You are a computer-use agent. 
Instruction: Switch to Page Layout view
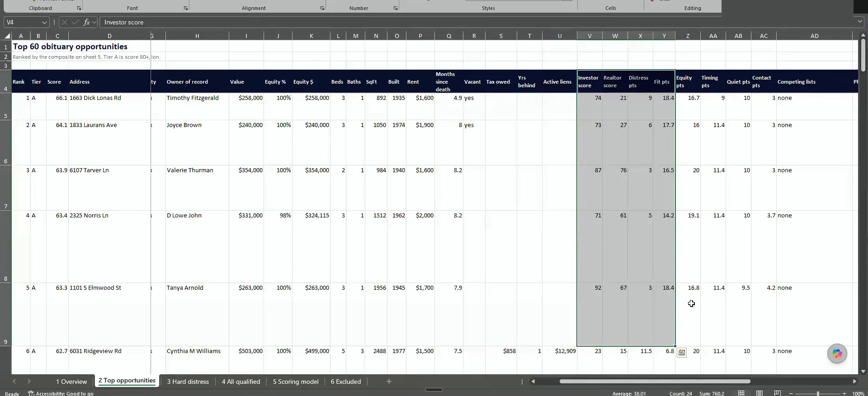pos(759,393)
